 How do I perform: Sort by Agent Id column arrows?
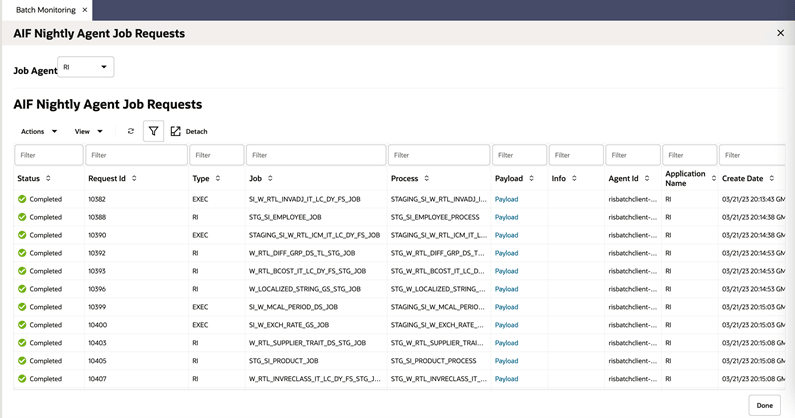[647, 179]
